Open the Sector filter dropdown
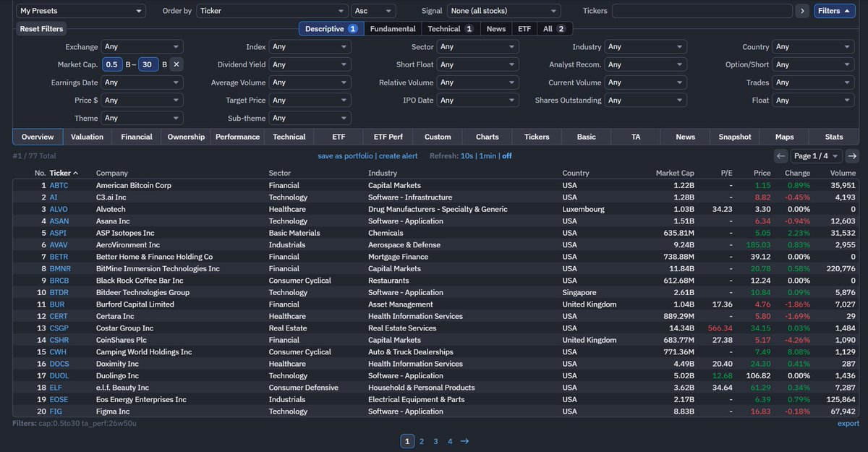Viewport: 868px width, 452px height. [478, 46]
